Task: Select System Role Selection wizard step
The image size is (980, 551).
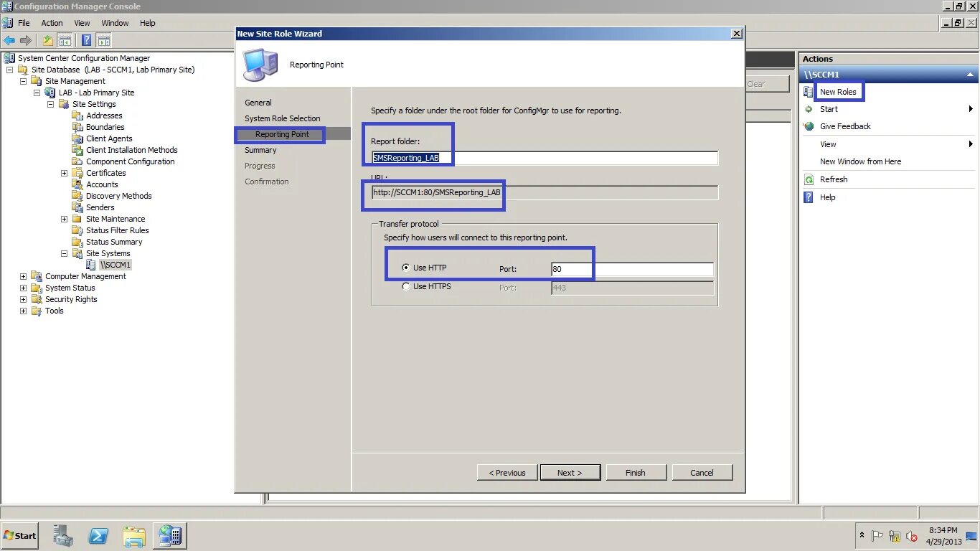Action: pyautogui.click(x=283, y=118)
